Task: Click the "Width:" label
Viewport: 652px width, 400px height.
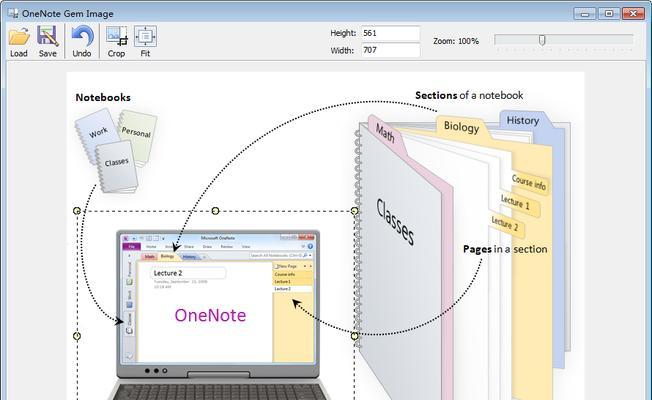Action: 342,51
